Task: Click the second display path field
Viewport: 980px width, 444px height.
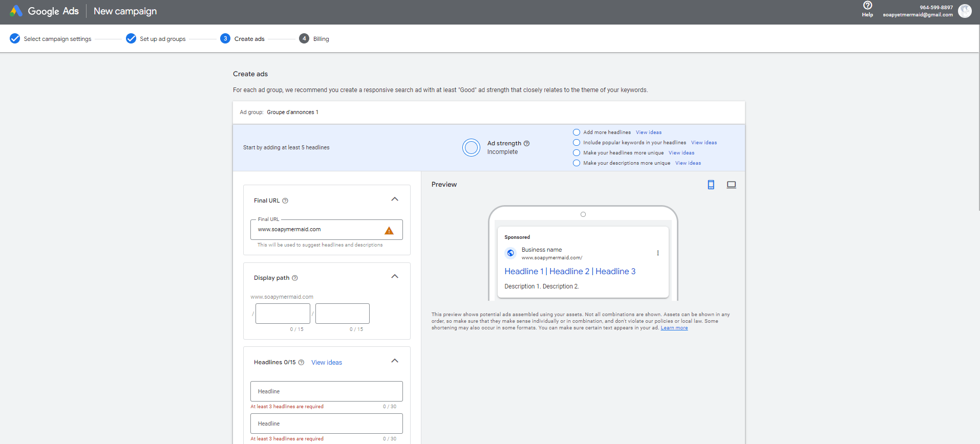Action: [343, 314]
